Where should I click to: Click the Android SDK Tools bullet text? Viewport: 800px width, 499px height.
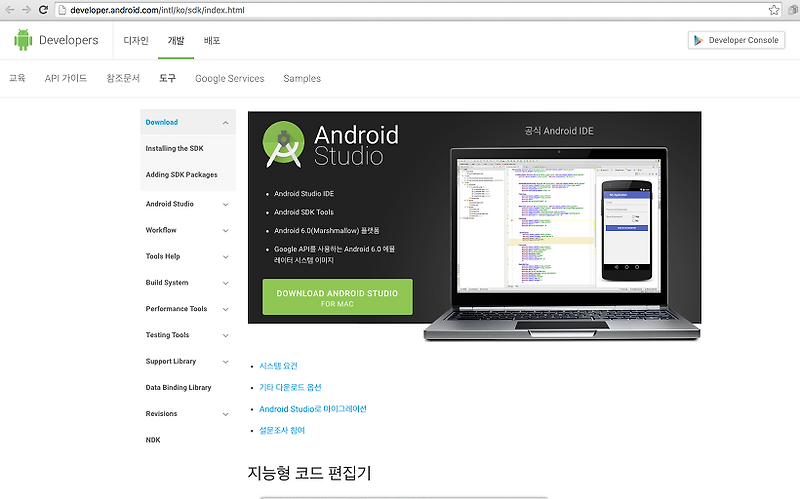[x=304, y=212]
